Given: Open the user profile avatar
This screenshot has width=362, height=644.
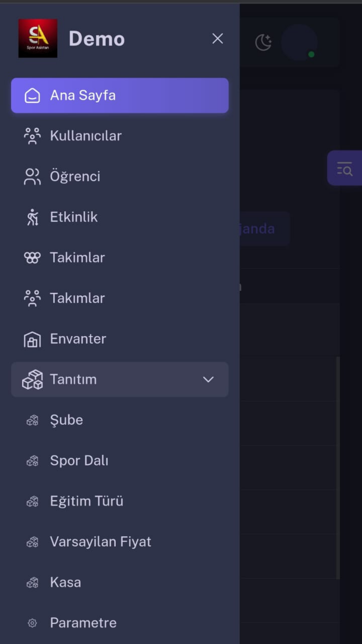Looking at the screenshot, I should tap(299, 42).
